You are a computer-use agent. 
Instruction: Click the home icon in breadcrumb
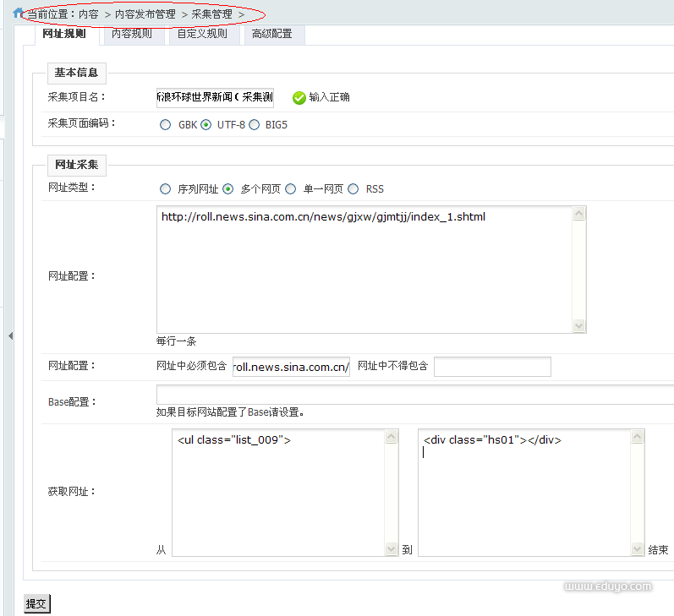coord(19,14)
